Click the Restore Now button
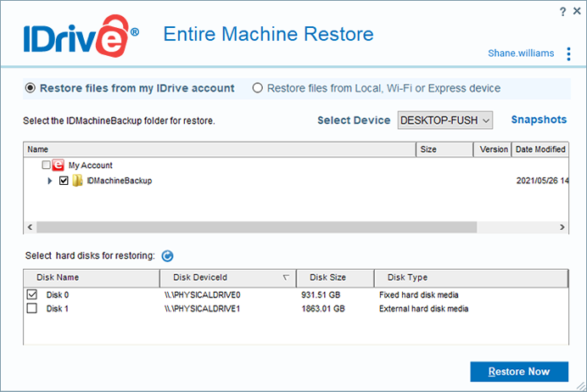 (519, 372)
